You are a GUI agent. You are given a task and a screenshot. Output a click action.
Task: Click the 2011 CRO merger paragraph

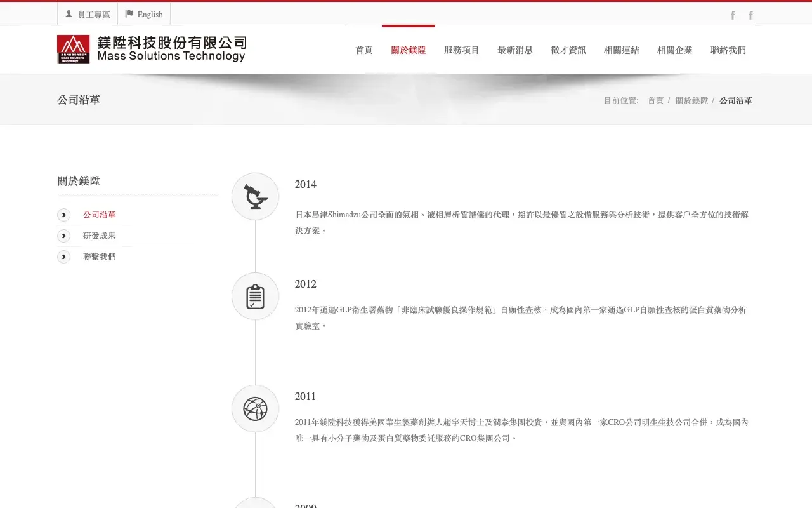tap(521, 431)
